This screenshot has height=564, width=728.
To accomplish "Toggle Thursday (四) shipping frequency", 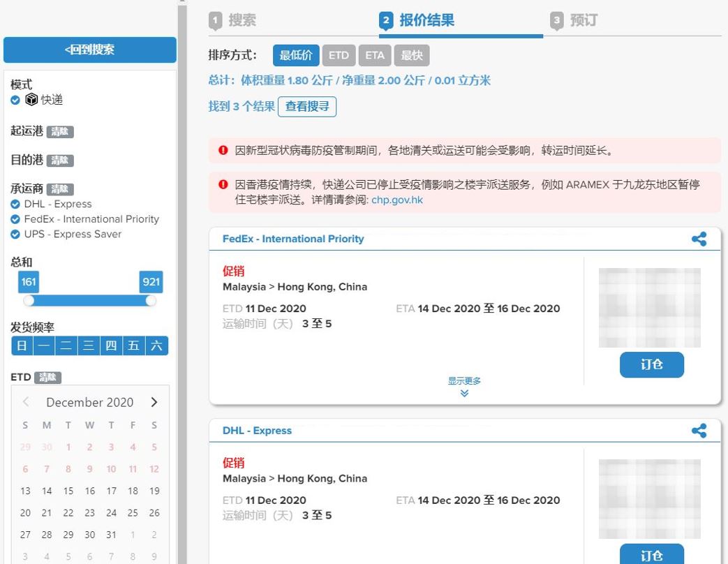I will (x=111, y=346).
